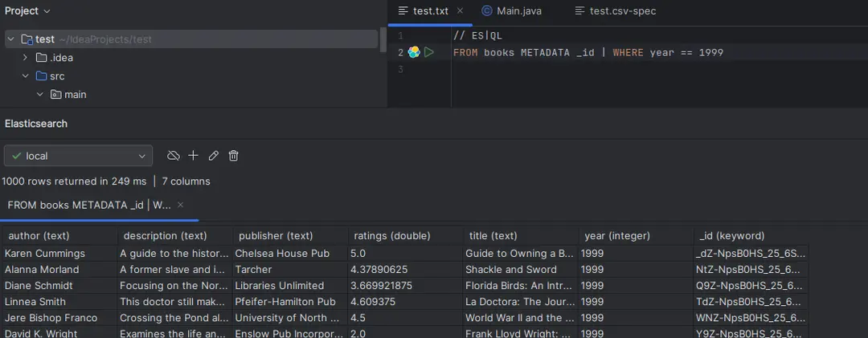Viewport: 868px width, 338px height.
Task: Click the ratings (double) column header
Action: pyautogui.click(x=405, y=236)
